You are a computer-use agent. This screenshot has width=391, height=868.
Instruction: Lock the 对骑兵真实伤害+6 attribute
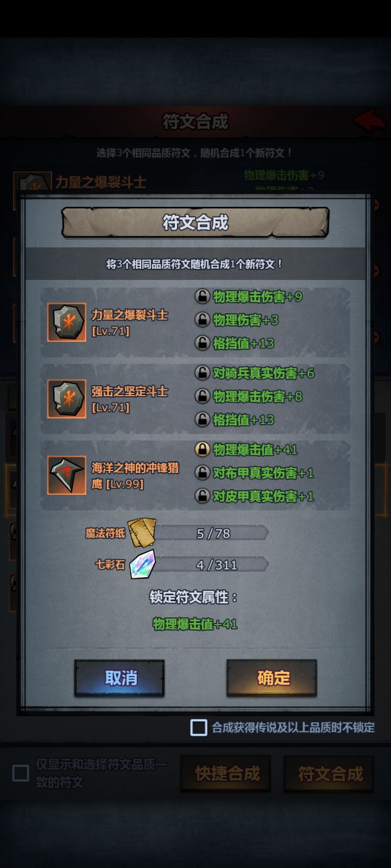[x=203, y=373]
